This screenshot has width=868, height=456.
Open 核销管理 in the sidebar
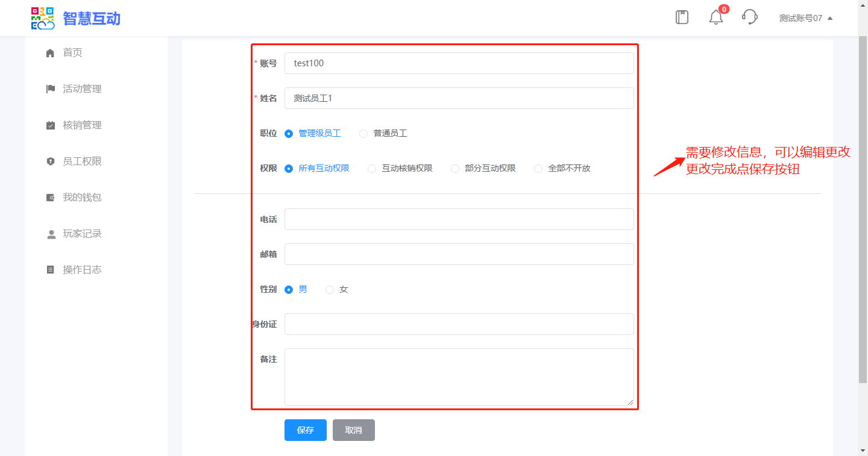tap(82, 125)
